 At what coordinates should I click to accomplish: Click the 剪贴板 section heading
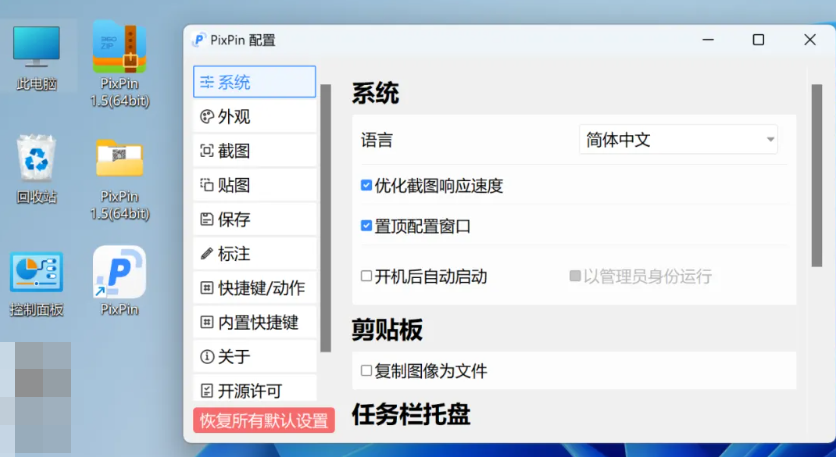pos(387,330)
